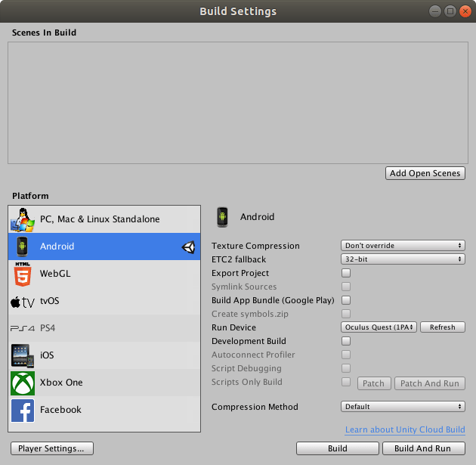Select PC, Mac & Linux Standalone platform
The width and height of the screenshot is (476, 465).
[x=100, y=219]
